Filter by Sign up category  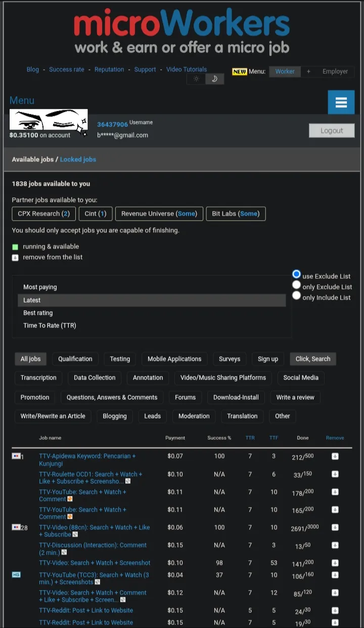[268, 359]
